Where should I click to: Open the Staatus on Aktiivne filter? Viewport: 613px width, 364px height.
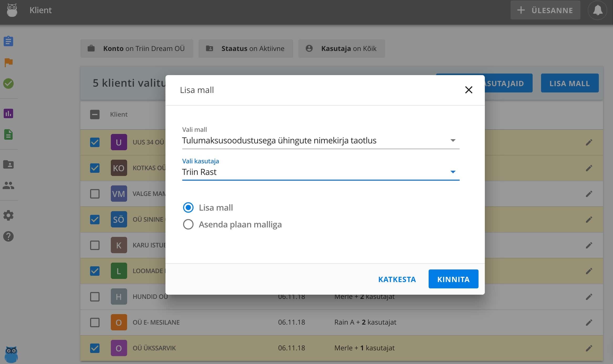point(246,48)
